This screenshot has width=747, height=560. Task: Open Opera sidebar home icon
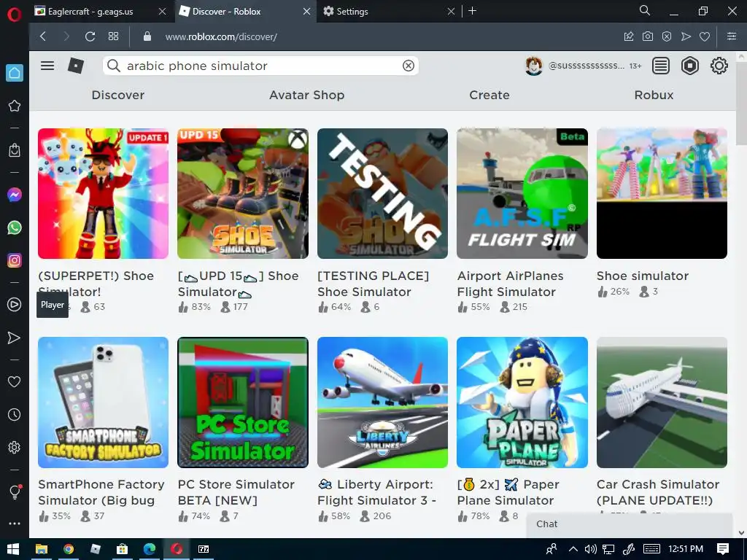(15, 73)
